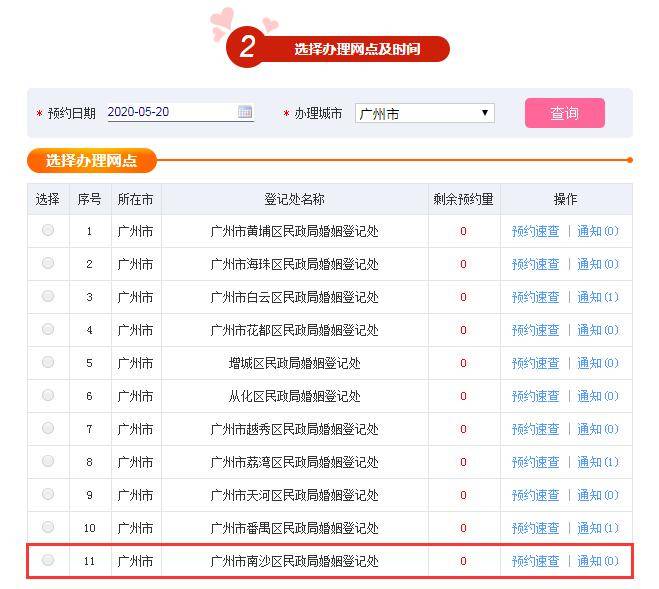This screenshot has height=589, width=659.
Task: Open the calendar date picker icon
Action: coord(245,112)
